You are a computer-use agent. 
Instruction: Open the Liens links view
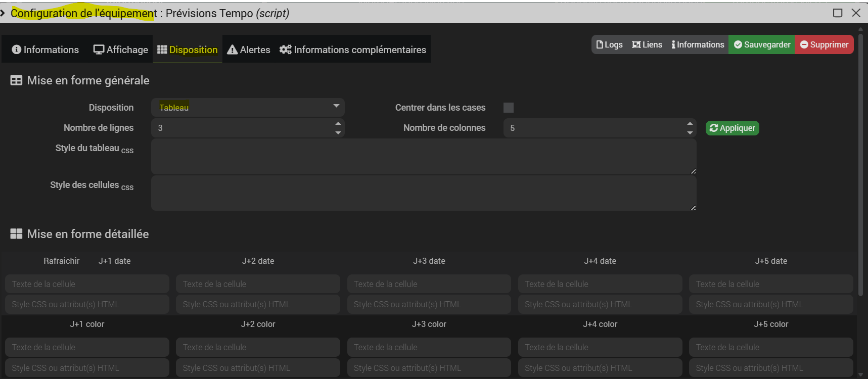pyautogui.click(x=647, y=44)
